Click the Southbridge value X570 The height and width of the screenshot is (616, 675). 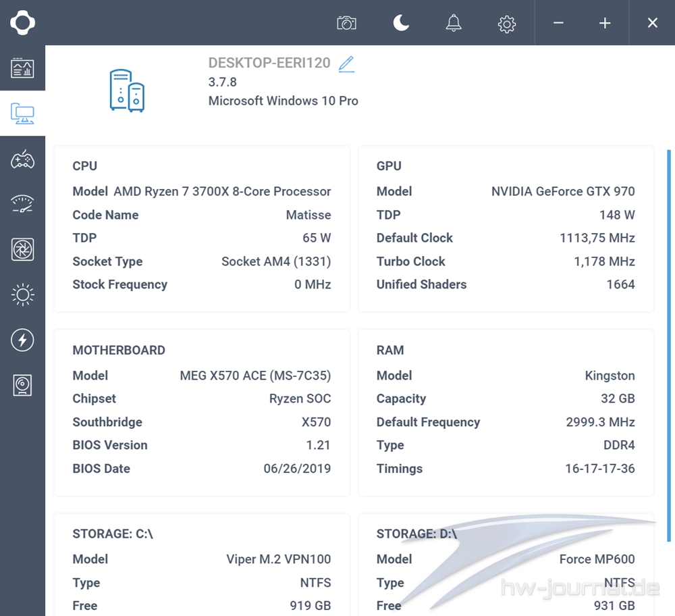[316, 422]
